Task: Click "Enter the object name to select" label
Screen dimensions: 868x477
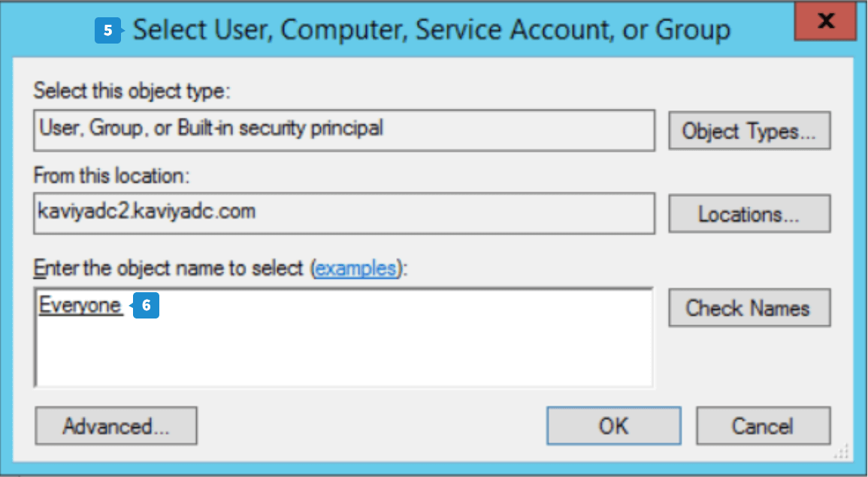Action: click(x=170, y=268)
